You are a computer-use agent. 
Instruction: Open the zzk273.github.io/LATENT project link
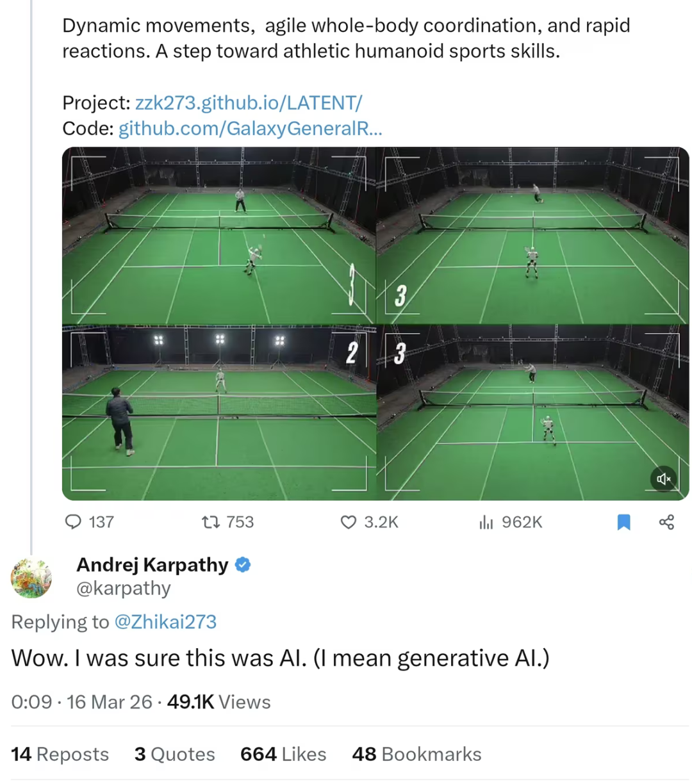249,102
